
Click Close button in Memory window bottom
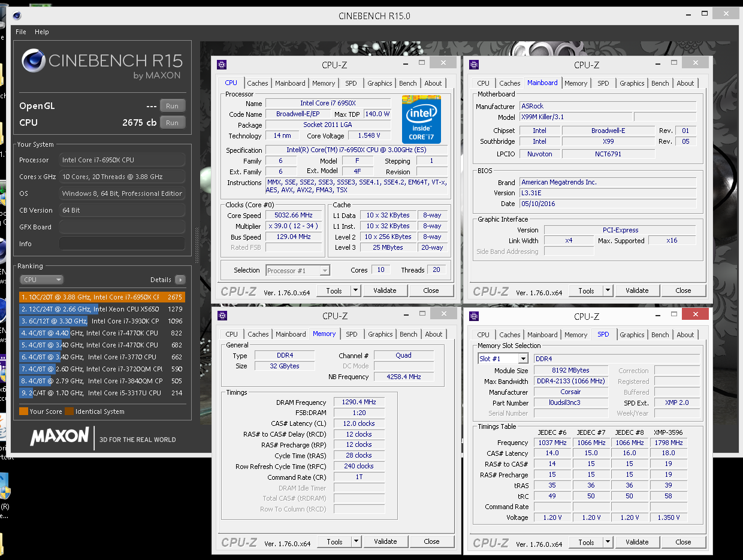431,542
